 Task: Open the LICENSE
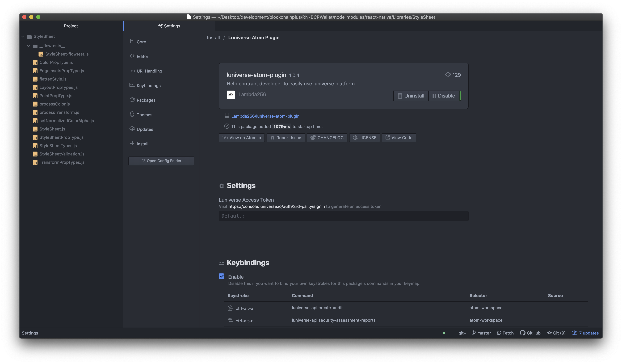(365, 138)
